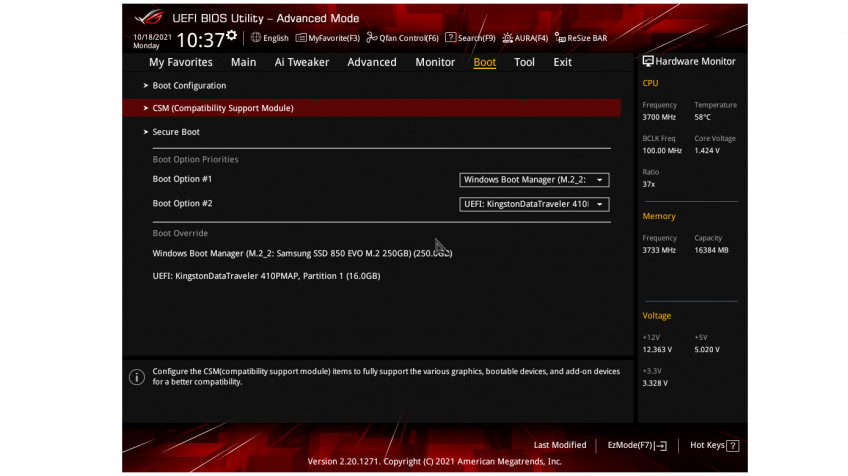
Task: Expand the Boot Configuration submenu
Action: pos(189,86)
